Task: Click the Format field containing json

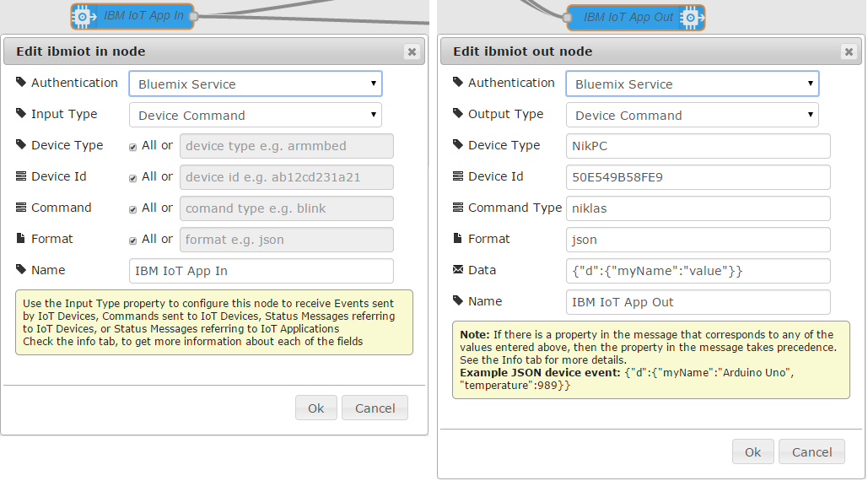Action: pos(698,240)
